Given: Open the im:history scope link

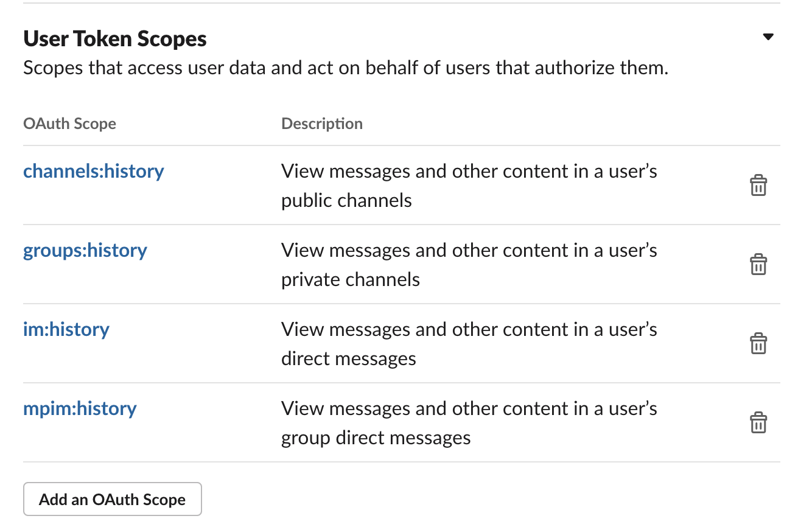Looking at the screenshot, I should click(x=66, y=329).
